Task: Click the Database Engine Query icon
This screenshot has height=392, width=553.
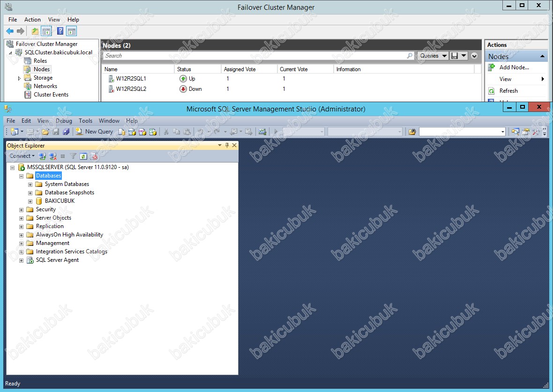Action: (122, 132)
